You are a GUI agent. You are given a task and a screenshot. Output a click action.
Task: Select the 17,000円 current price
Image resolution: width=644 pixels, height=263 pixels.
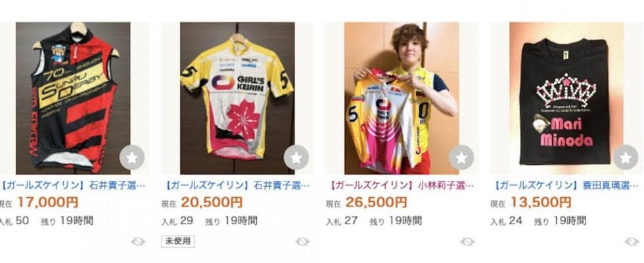pos(47,203)
